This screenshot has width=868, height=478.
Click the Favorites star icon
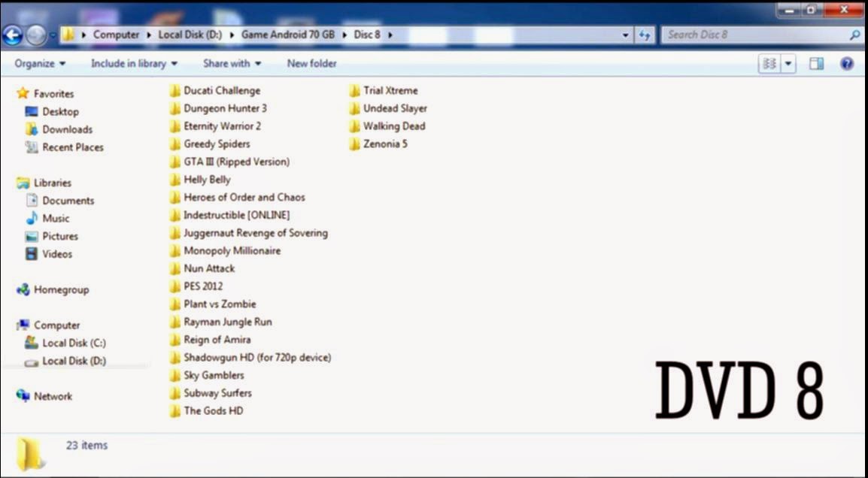(23, 93)
